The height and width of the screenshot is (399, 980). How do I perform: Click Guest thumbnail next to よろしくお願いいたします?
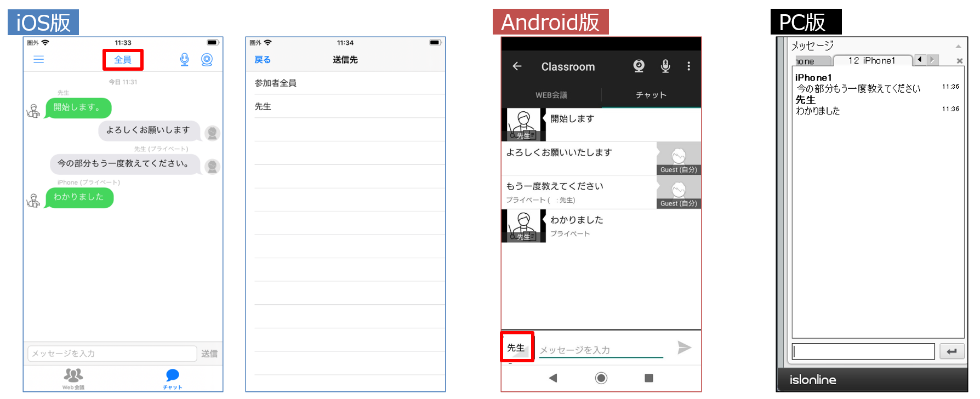[x=679, y=159]
